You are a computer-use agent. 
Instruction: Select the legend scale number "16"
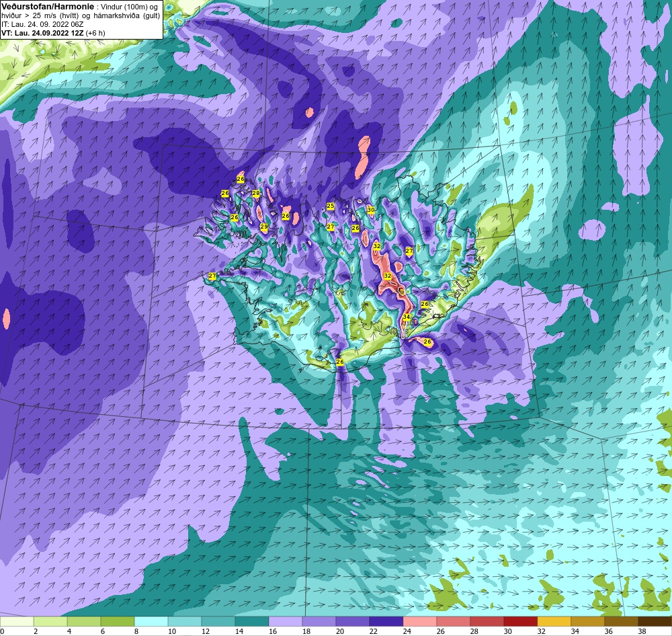[273, 631]
